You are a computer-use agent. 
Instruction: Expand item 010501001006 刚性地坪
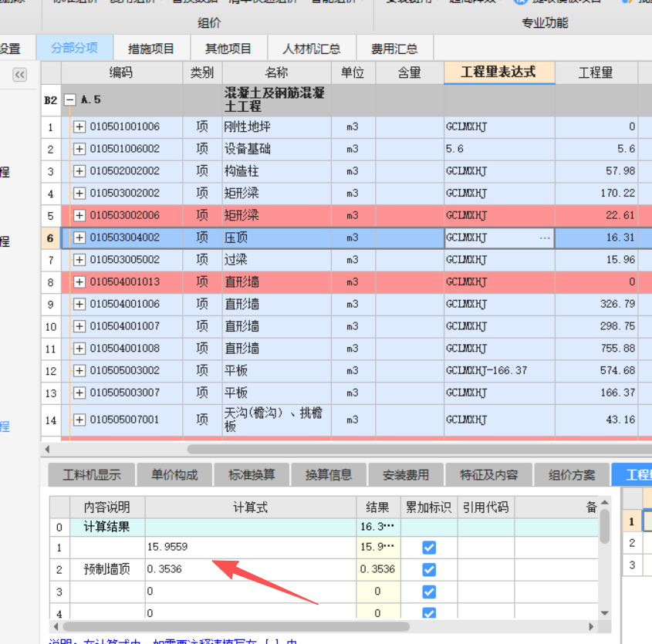[79, 126]
